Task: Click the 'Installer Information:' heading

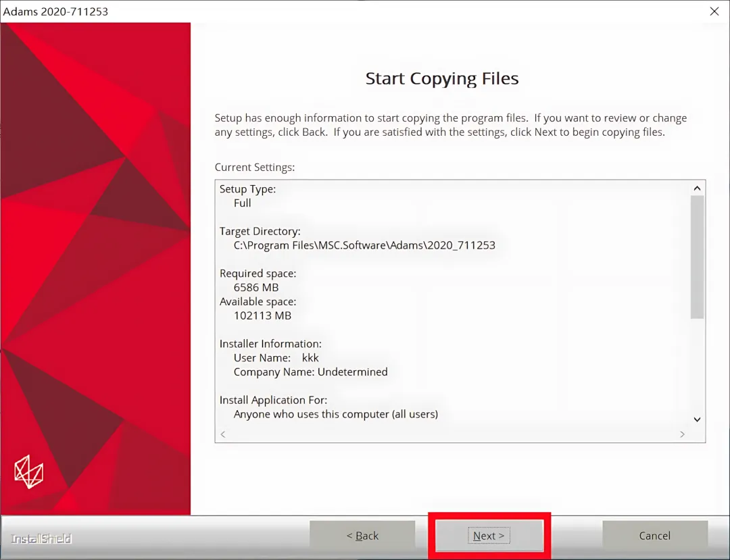Action: pos(270,344)
